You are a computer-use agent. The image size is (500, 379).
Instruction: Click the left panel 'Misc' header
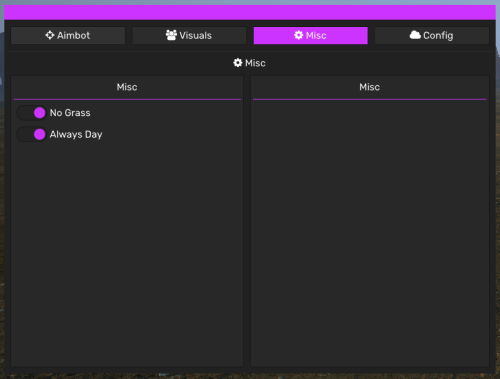tap(127, 87)
